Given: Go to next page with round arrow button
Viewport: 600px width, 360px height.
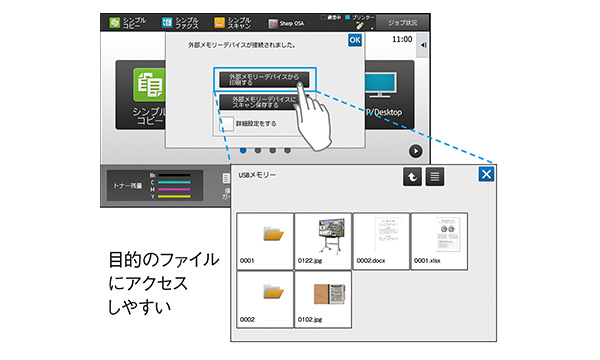Looking at the screenshot, I should coord(416,151).
